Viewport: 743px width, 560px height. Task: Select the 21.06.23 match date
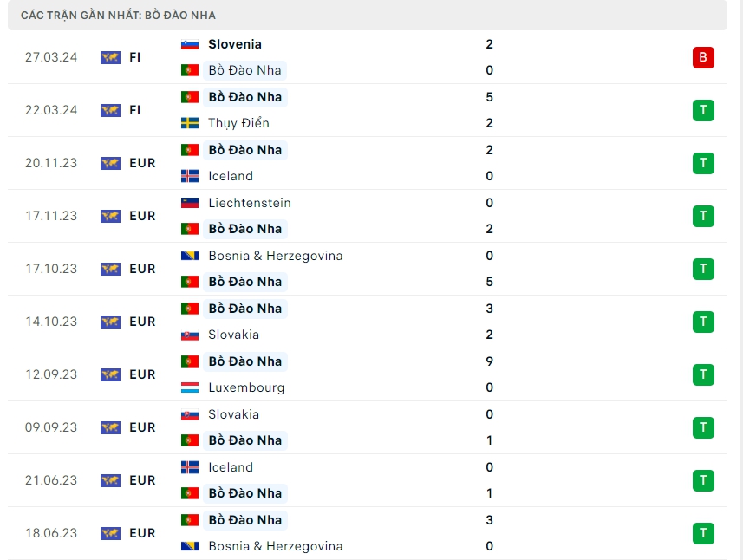point(51,480)
